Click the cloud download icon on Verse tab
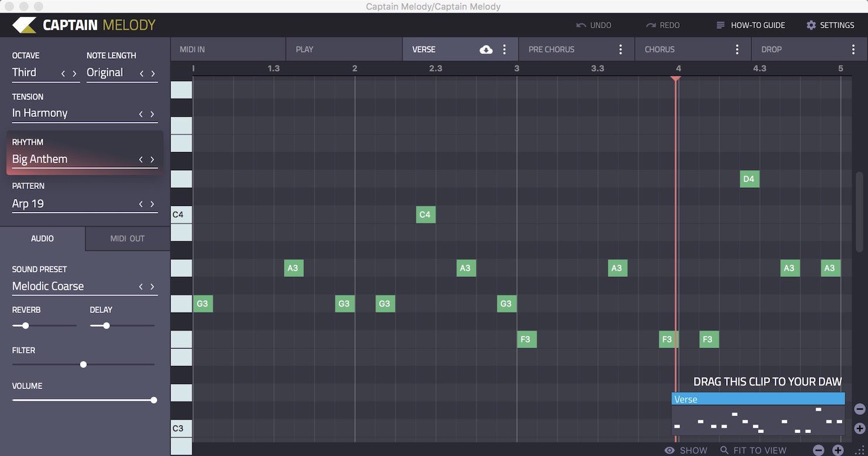Viewport: 868px width, 456px height. point(486,50)
